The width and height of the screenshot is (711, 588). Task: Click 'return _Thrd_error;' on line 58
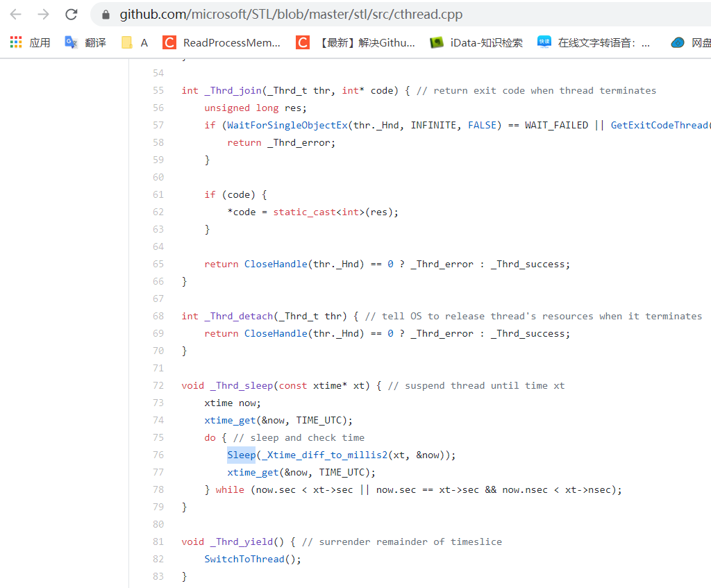pyautogui.click(x=281, y=143)
